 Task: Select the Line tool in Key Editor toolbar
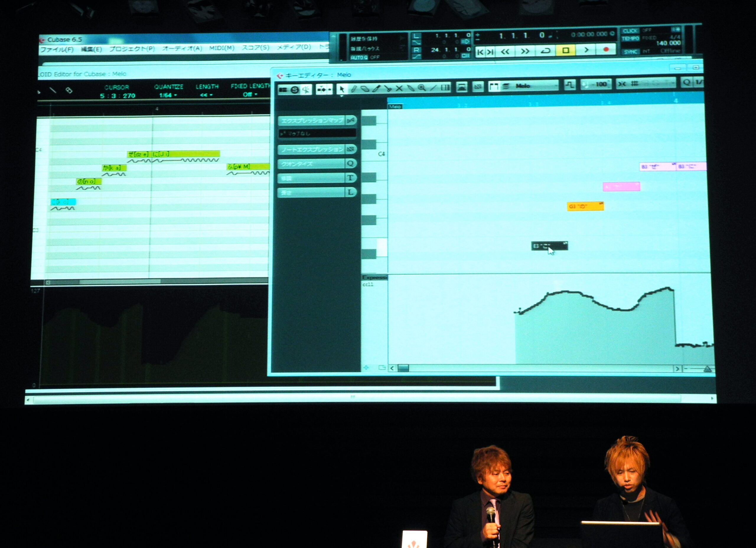pos(433,88)
